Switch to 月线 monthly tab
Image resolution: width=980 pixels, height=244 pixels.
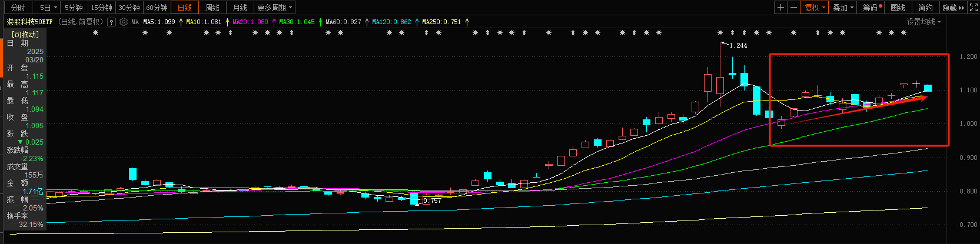[x=240, y=8]
